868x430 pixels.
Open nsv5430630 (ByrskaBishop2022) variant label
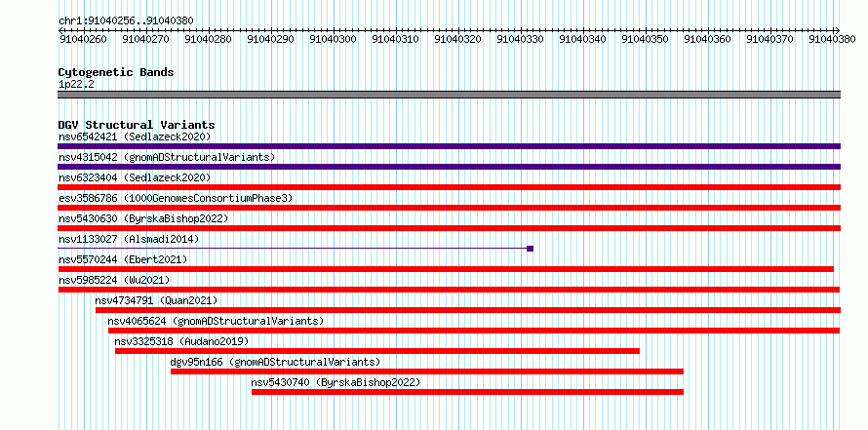143,218
